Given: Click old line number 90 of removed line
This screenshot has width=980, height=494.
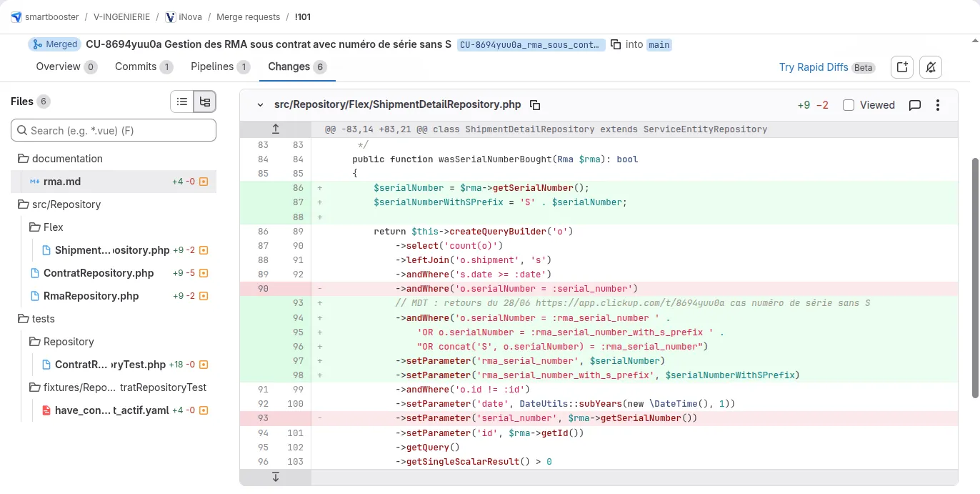Looking at the screenshot, I should 263,289.
